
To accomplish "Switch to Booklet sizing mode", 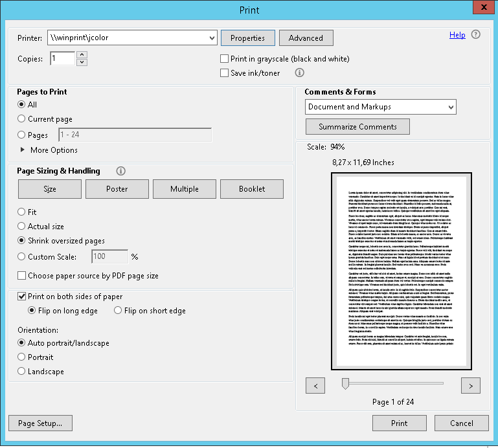I will pyautogui.click(x=252, y=189).
